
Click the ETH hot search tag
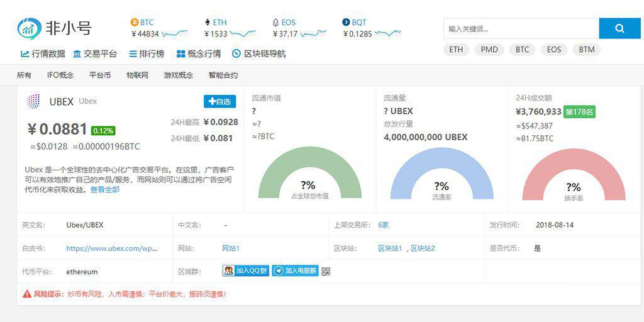point(456,50)
